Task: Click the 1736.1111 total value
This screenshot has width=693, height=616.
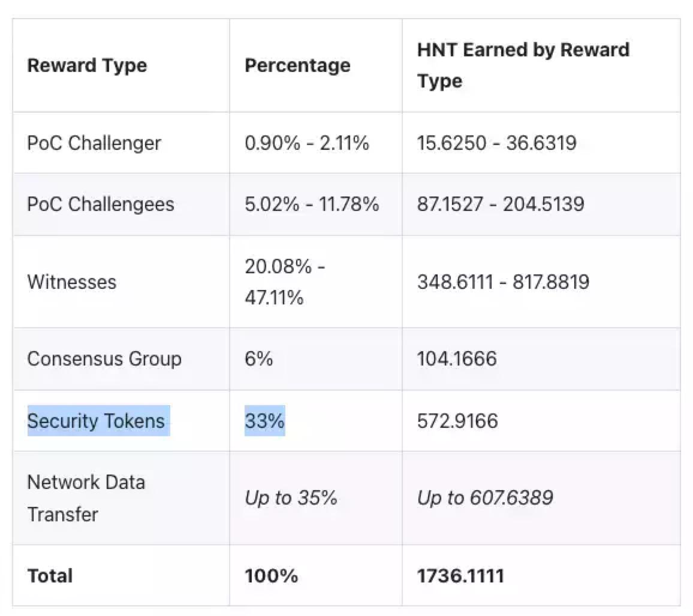Action: (460, 576)
